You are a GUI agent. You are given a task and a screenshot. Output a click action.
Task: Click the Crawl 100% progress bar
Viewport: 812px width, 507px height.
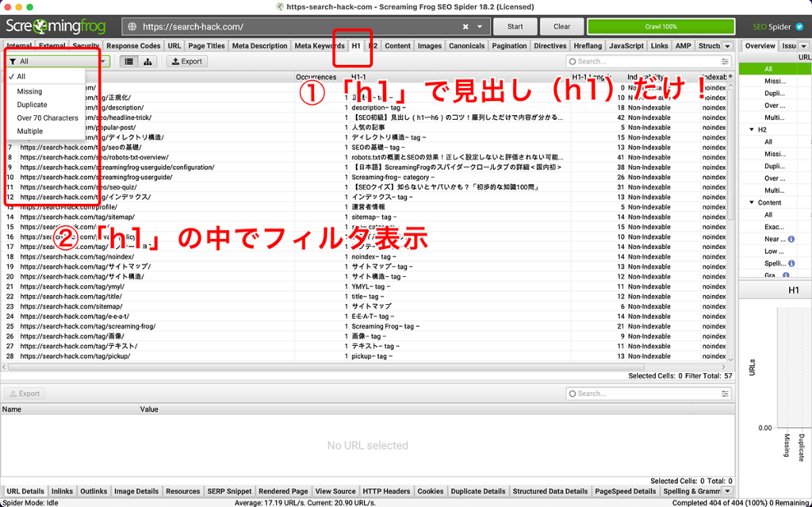(661, 26)
